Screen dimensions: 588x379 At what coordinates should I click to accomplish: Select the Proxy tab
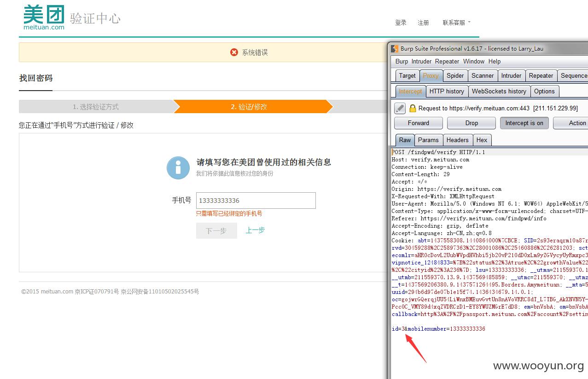431,75
